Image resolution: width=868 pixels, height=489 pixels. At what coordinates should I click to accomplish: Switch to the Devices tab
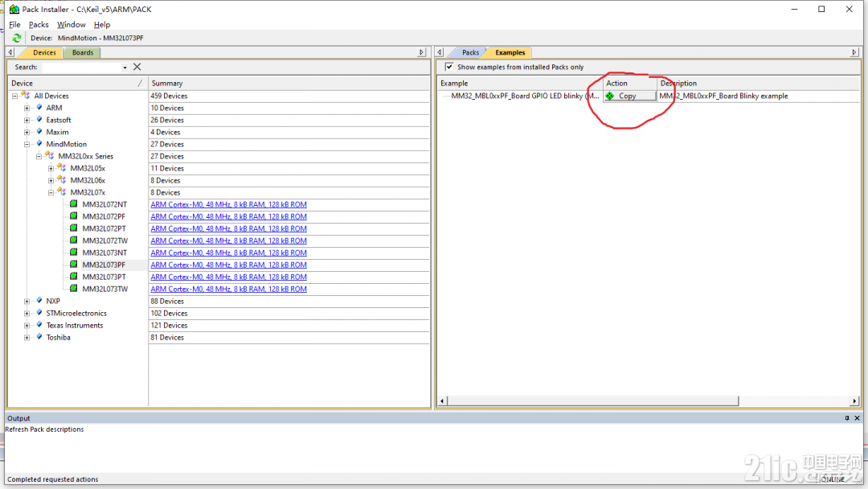[x=44, y=52]
